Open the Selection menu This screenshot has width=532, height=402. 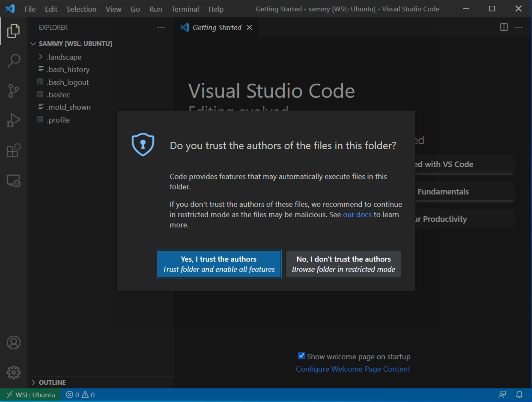point(81,9)
